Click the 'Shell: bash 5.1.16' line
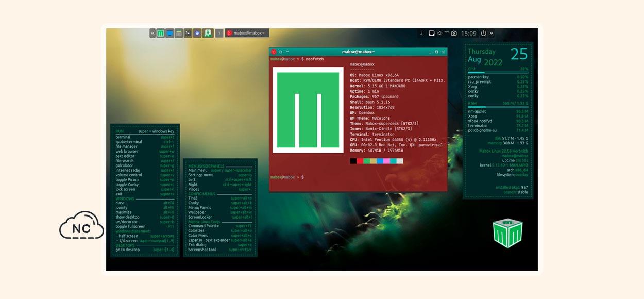 tap(370, 102)
